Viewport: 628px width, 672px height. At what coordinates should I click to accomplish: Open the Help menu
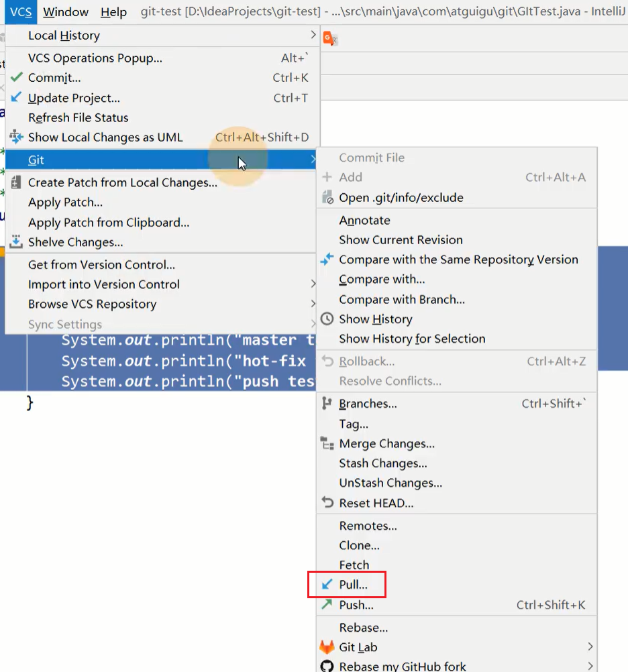point(113,11)
